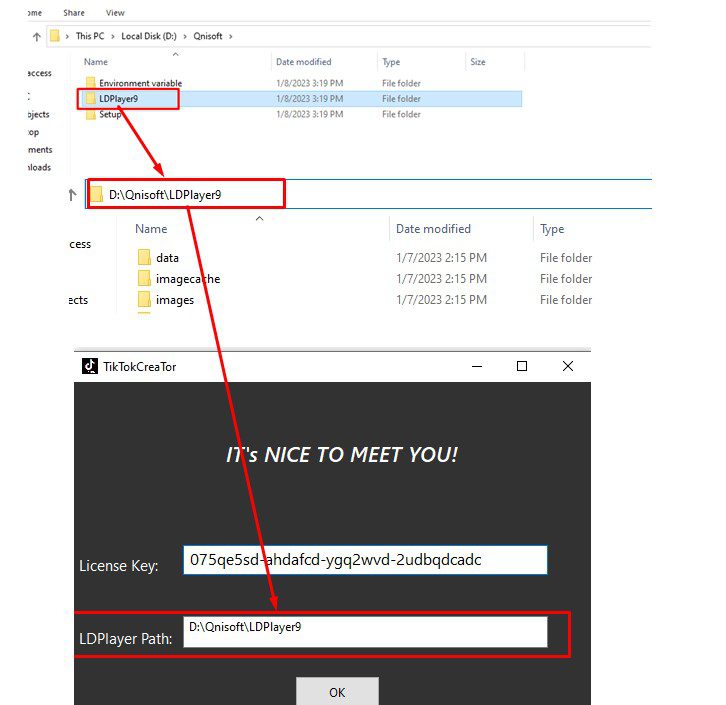Sort by Date modified in LDPlayer9 folder
726x705 pixels.
tap(433, 229)
